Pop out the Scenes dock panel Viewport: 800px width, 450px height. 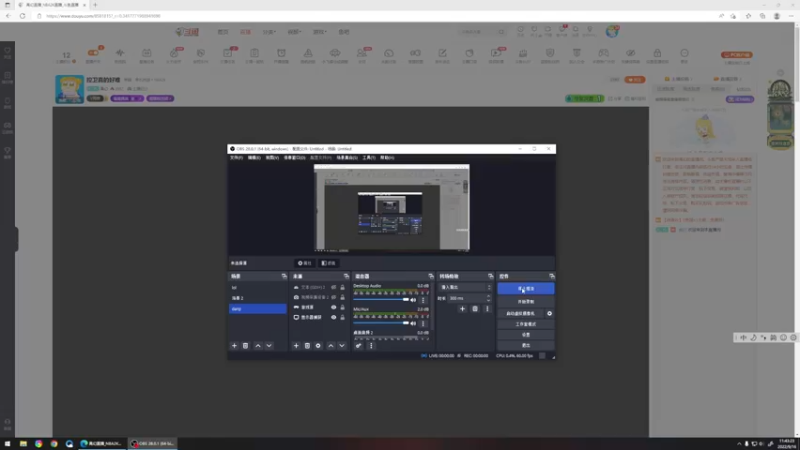284,276
